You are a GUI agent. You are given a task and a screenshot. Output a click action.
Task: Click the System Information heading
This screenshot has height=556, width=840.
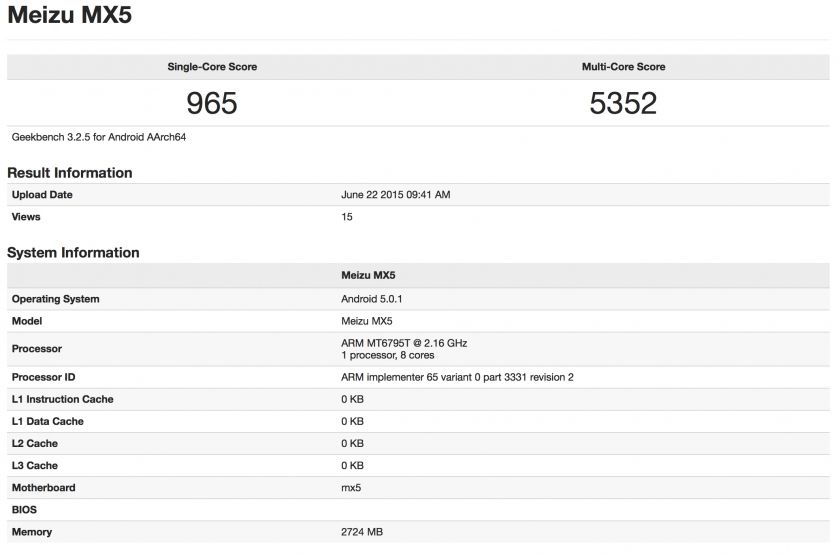[x=73, y=253]
